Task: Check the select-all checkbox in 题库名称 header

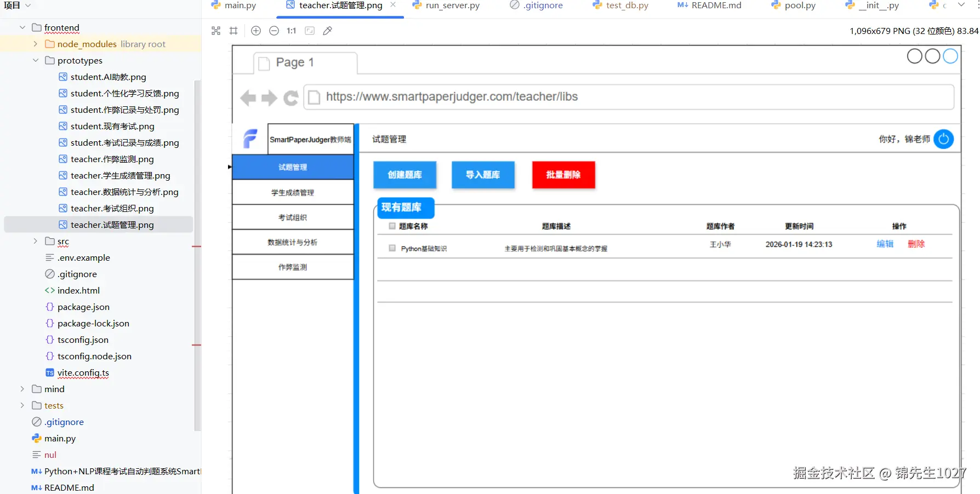Action: coord(391,226)
